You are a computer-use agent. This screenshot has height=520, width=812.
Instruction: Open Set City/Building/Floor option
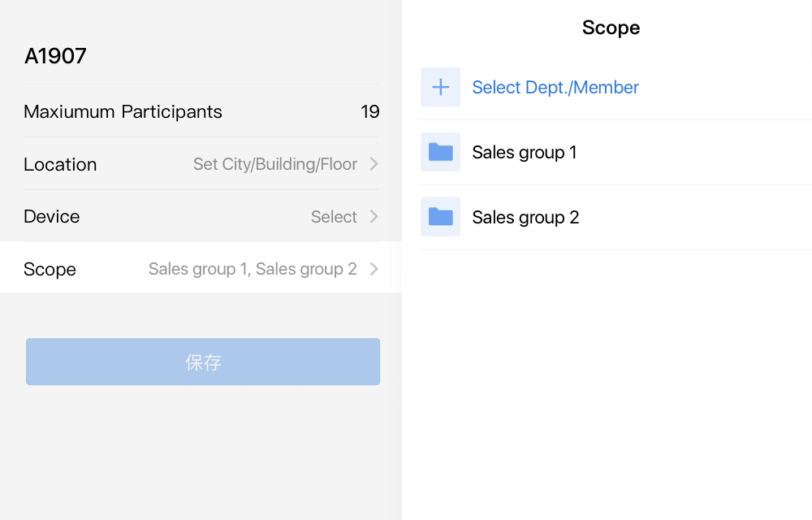(275, 164)
